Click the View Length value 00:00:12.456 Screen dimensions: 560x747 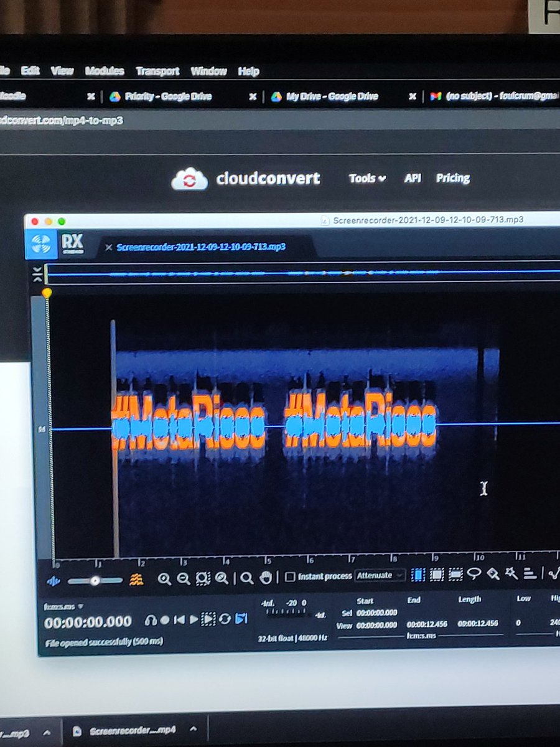click(x=478, y=623)
